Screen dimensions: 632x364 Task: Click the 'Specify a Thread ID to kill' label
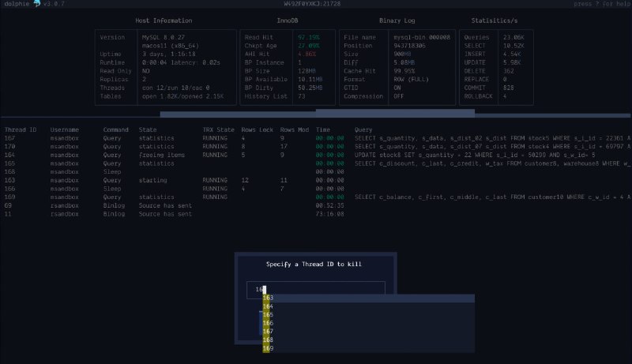(x=314, y=265)
